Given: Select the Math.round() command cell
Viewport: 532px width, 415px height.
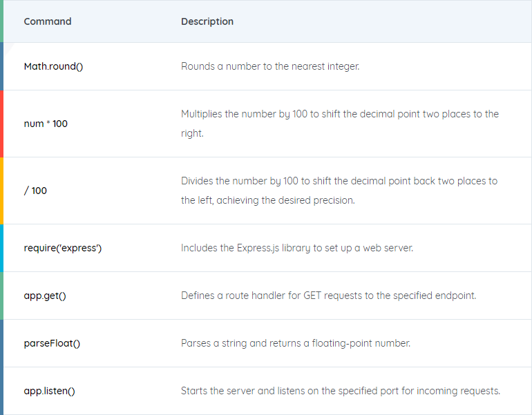Looking at the screenshot, I should [53, 67].
